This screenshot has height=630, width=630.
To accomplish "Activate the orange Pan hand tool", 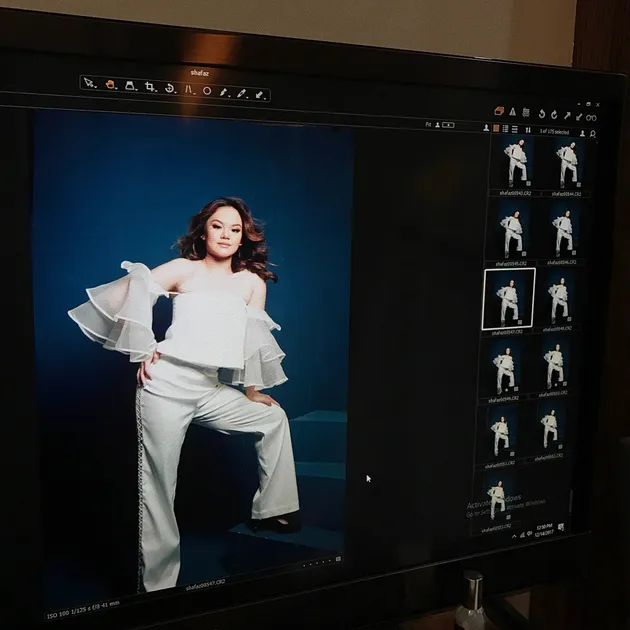I will (110, 84).
